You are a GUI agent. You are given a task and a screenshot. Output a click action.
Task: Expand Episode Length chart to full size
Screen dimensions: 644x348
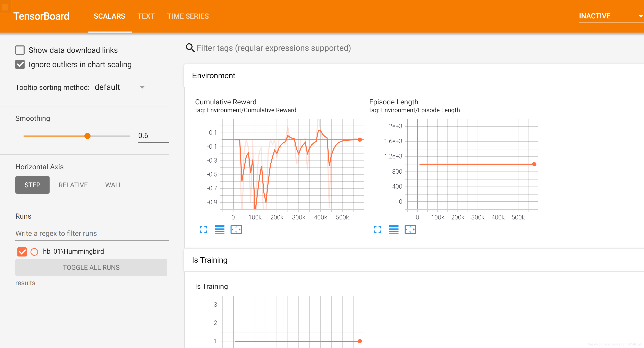(x=377, y=229)
